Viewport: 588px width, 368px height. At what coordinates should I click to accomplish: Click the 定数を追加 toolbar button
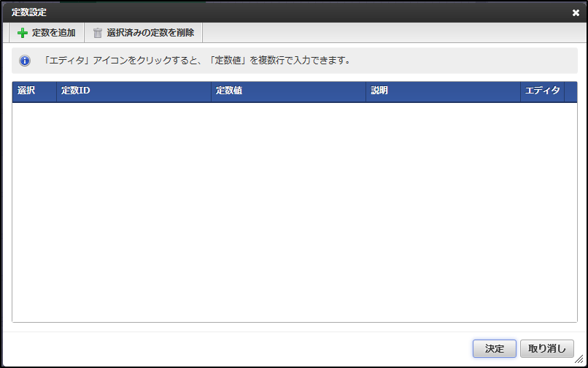(47, 33)
